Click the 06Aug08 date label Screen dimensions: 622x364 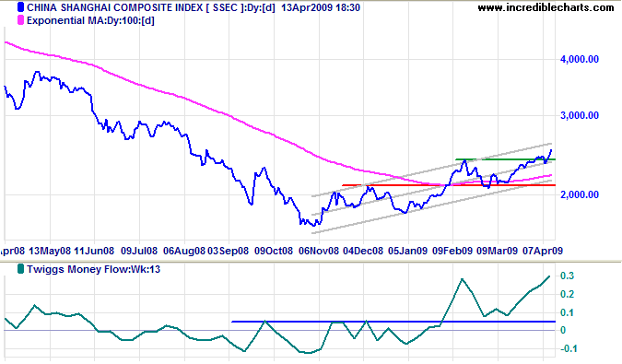184,251
